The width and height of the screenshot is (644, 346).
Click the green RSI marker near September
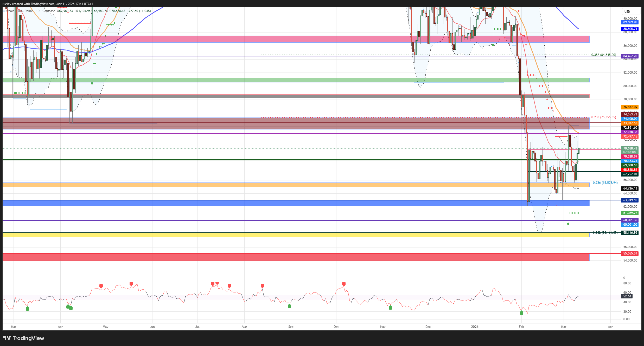[x=289, y=306]
